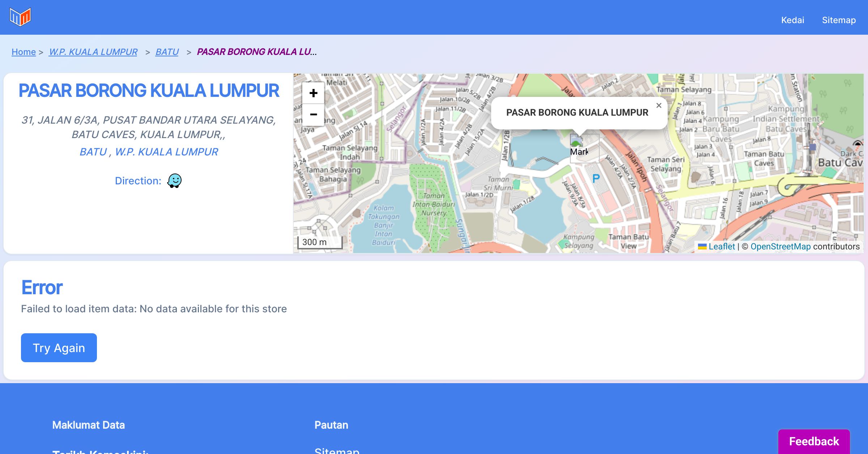
Task: Zoom out on the map
Action: point(313,115)
